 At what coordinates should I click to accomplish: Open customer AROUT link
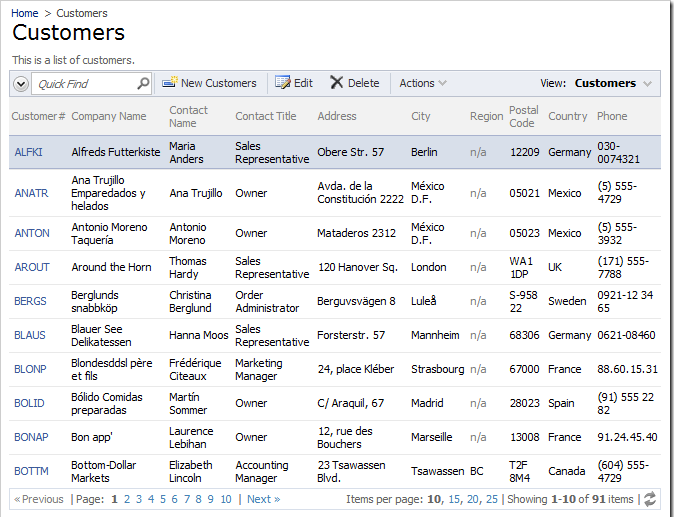pyautogui.click(x=32, y=267)
